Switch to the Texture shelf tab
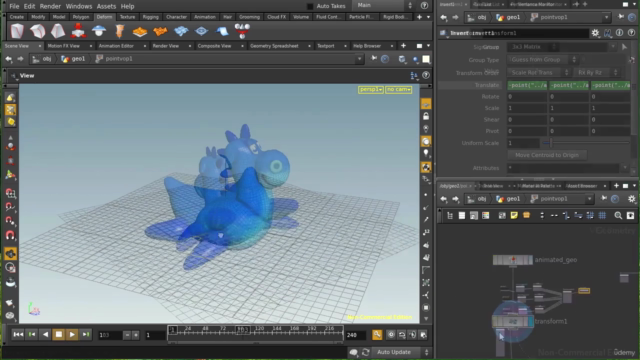640x360 pixels. [x=127, y=17]
